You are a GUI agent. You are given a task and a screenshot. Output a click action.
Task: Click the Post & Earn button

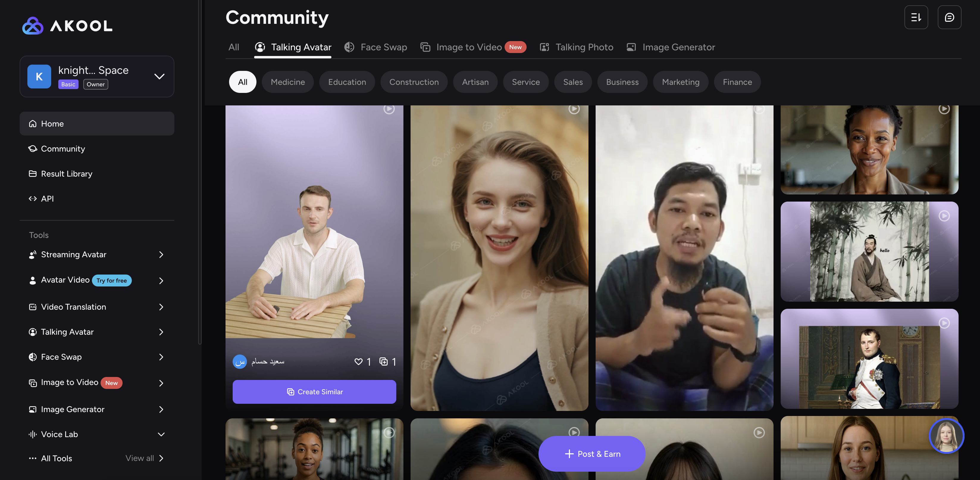tap(591, 454)
